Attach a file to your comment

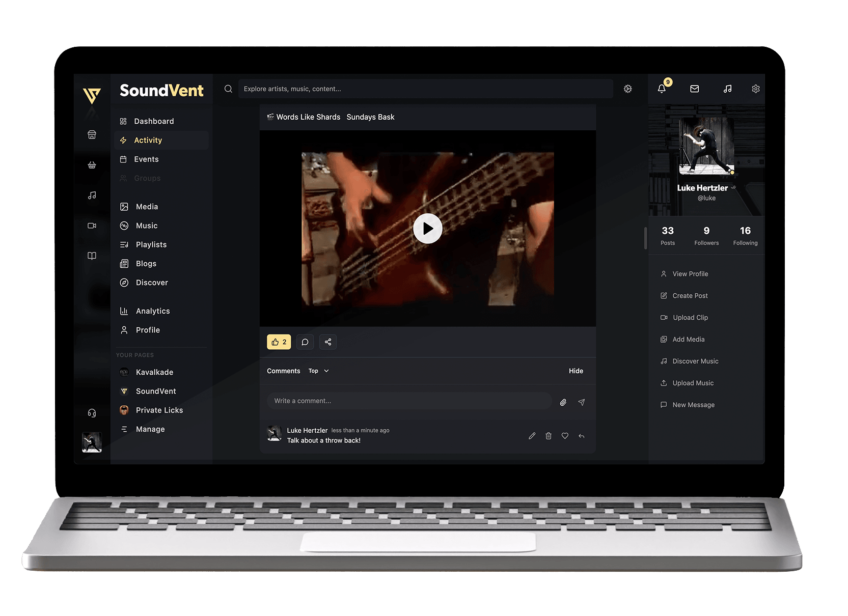563,402
